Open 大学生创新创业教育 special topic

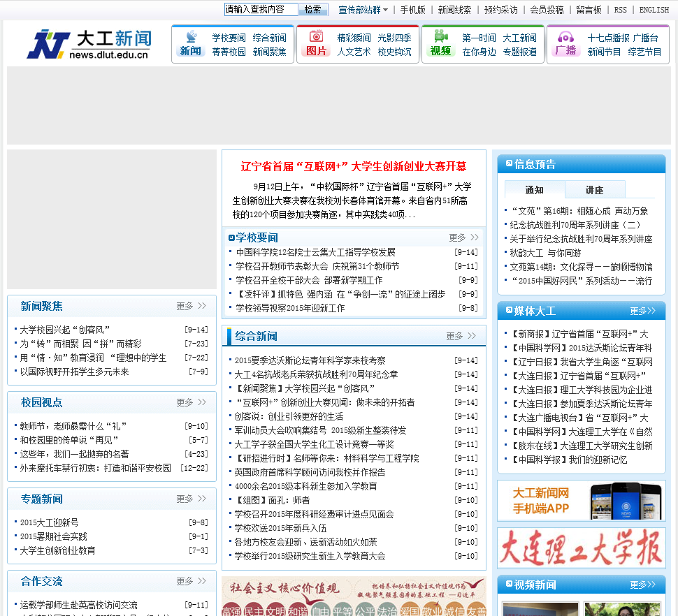tap(57, 551)
